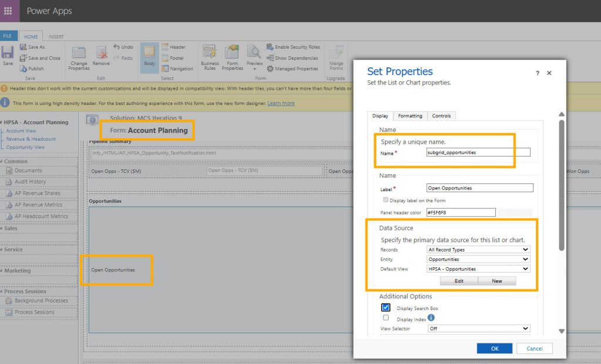The image size is (601, 364).
Task: Toggle Display Search Box checkbox
Action: [x=386, y=307]
